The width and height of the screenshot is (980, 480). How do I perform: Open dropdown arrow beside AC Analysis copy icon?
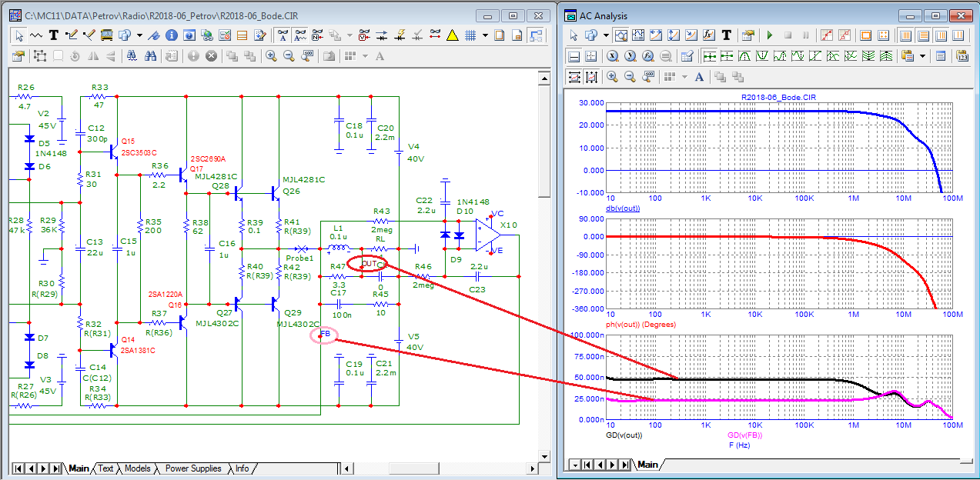(605, 35)
